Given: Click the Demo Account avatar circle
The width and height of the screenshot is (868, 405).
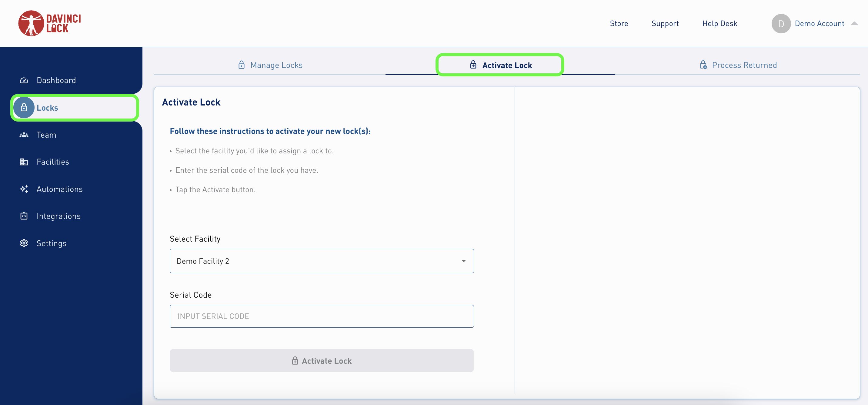Looking at the screenshot, I should [781, 24].
